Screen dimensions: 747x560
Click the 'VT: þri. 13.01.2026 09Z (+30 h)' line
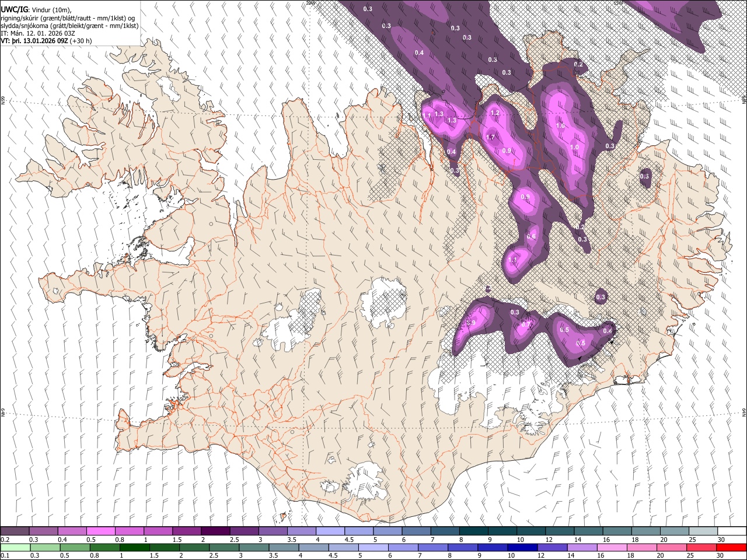click(x=46, y=41)
